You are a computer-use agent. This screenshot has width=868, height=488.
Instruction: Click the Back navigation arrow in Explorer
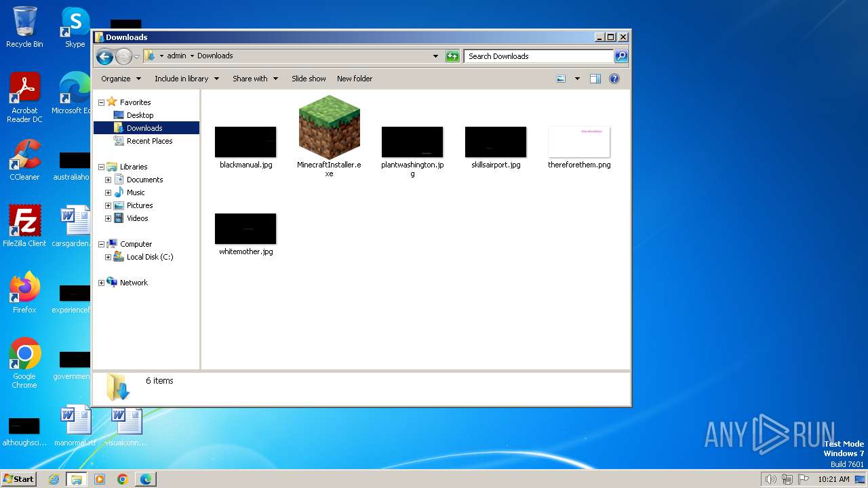point(104,56)
